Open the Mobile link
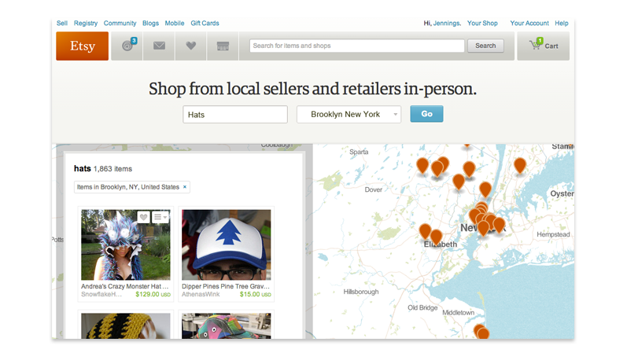Viewport: 627px width, 364px height. 175,23
